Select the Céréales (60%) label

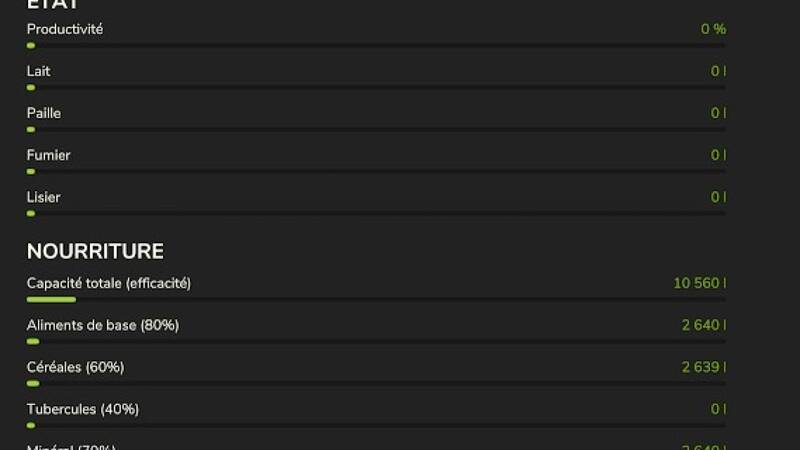75,367
